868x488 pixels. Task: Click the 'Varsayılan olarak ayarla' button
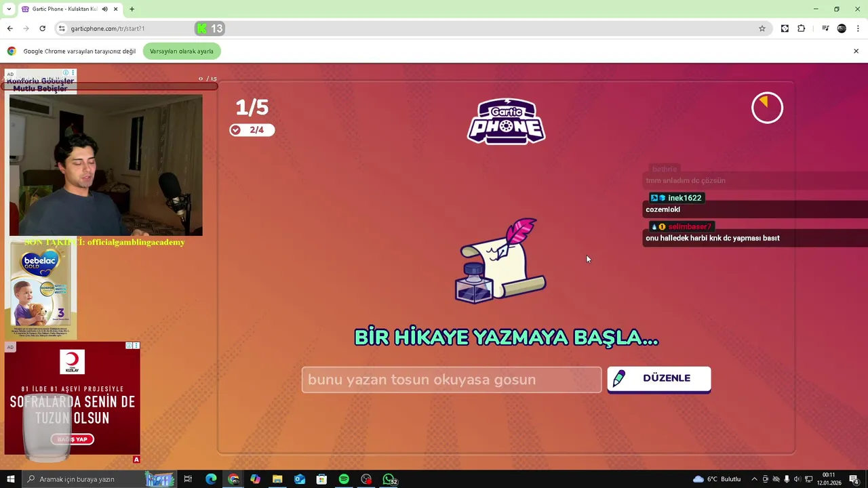point(182,52)
